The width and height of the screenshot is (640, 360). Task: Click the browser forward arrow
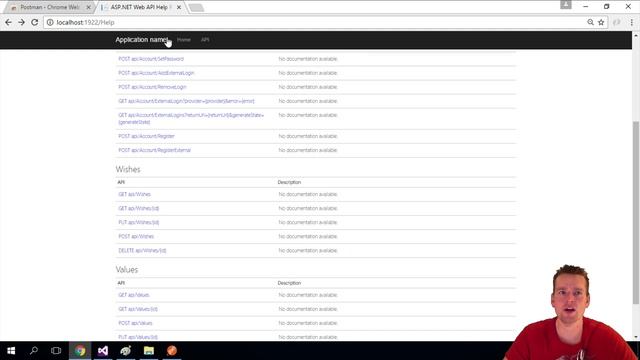[21, 22]
